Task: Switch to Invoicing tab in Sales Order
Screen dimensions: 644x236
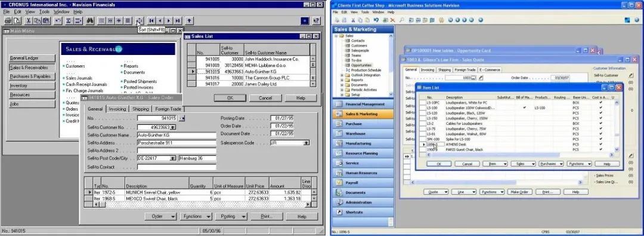Action: pos(117,109)
